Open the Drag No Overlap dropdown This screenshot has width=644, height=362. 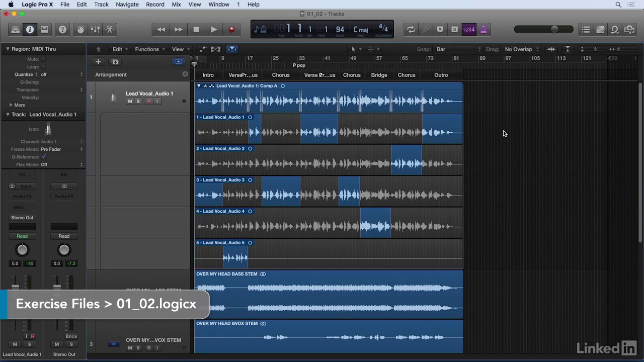tap(521, 49)
